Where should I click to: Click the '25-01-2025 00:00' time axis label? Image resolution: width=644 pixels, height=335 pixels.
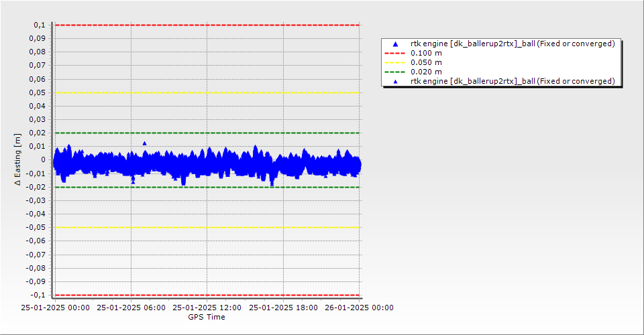tap(56, 308)
